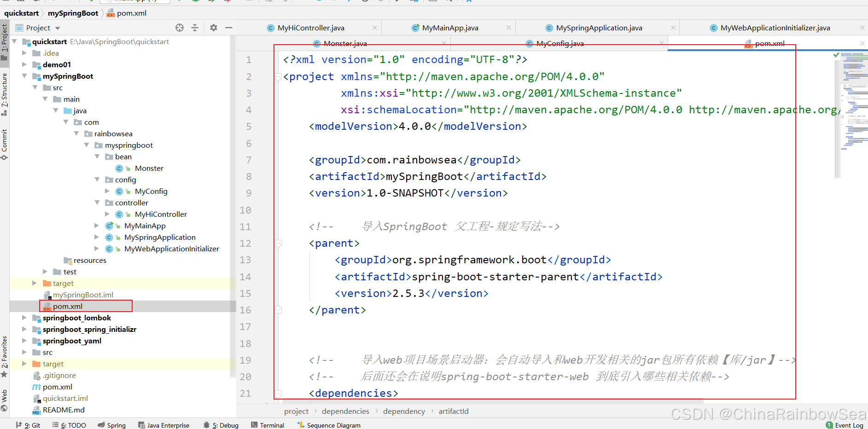The image size is (868, 429).
Task: Collapse all in Project panel toolbar
Action: tap(195, 28)
